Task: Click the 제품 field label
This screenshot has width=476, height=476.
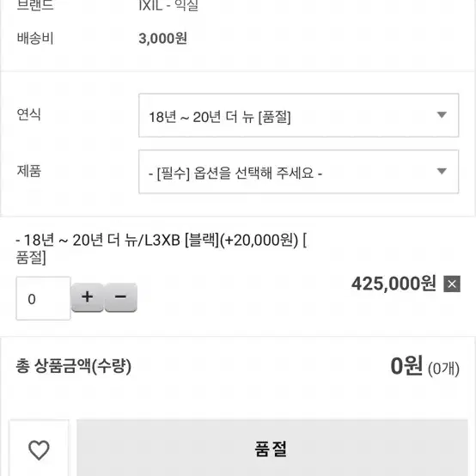Action: 29,171
